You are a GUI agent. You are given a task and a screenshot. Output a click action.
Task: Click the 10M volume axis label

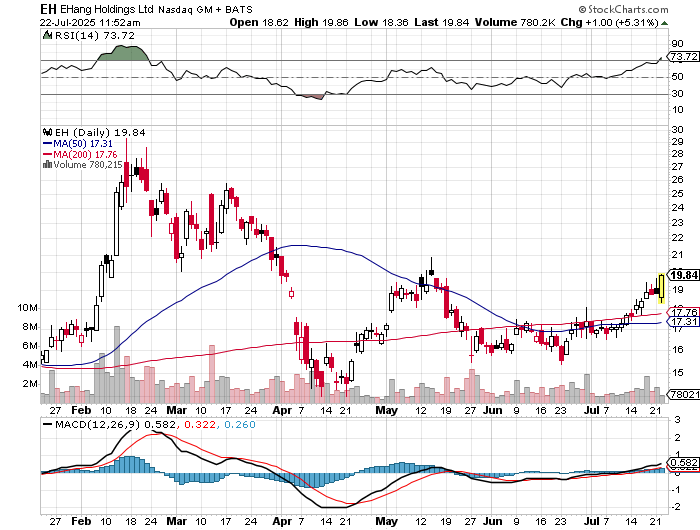(28, 308)
